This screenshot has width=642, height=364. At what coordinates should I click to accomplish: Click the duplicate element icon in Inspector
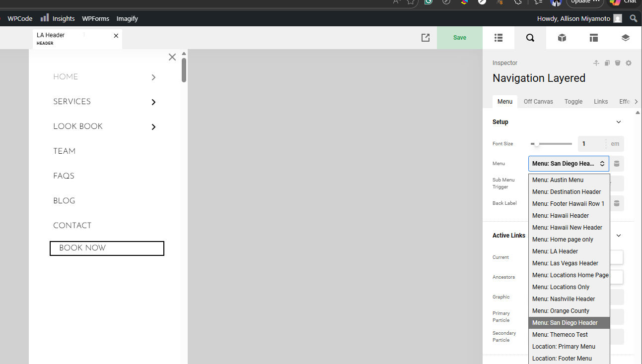[x=607, y=63]
